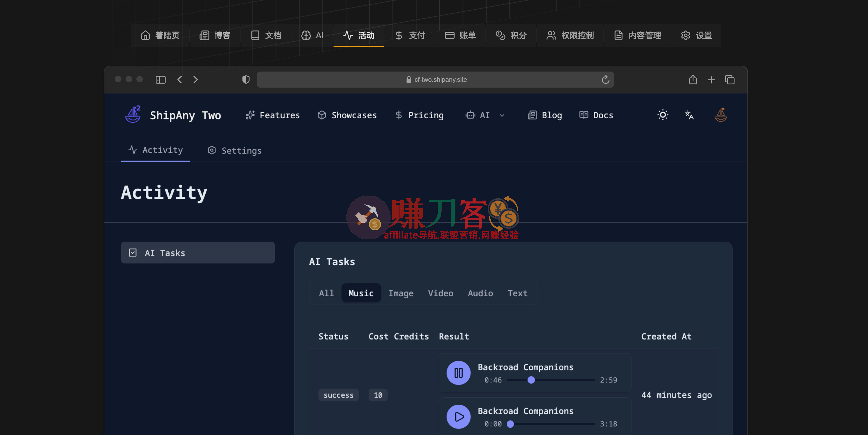
Task: Click the cost credits value 10
Action: tap(378, 395)
